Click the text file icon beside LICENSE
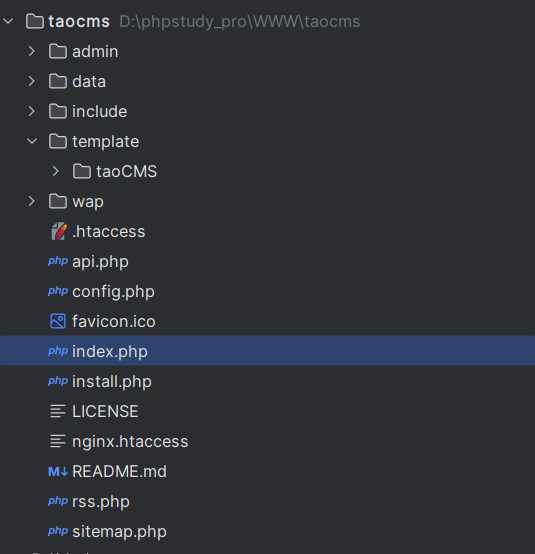Viewport: 535px width, 554px height. (58, 411)
